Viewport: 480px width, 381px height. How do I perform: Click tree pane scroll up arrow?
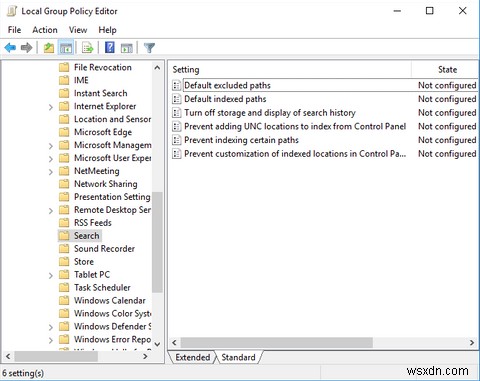coord(157,68)
